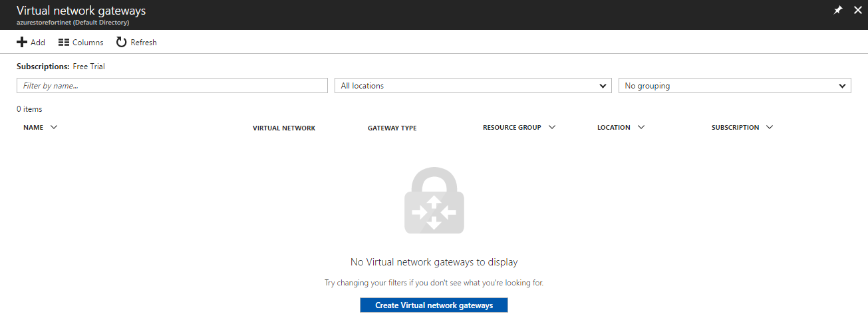Close the Virtual network gateways blade
This screenshot has height=334, width=868.
coord(857,10)
